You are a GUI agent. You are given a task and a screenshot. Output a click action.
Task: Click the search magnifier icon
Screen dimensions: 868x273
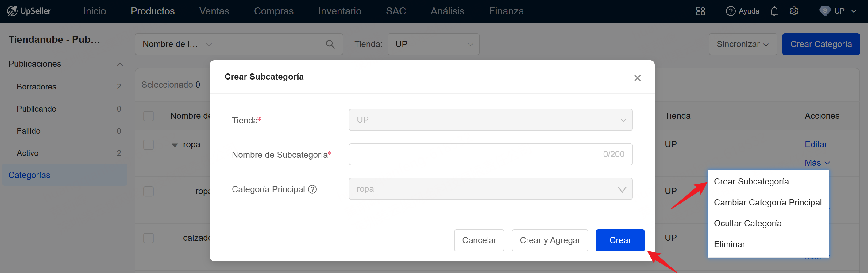pyautogui.click(x=330, y=44)
